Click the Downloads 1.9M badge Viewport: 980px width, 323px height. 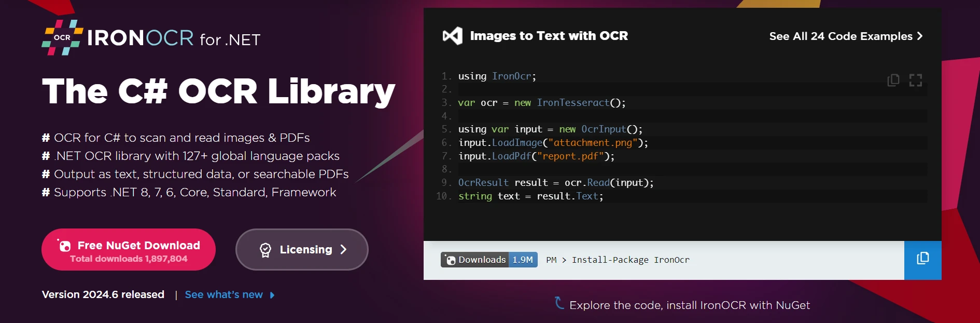click(488, 260)
